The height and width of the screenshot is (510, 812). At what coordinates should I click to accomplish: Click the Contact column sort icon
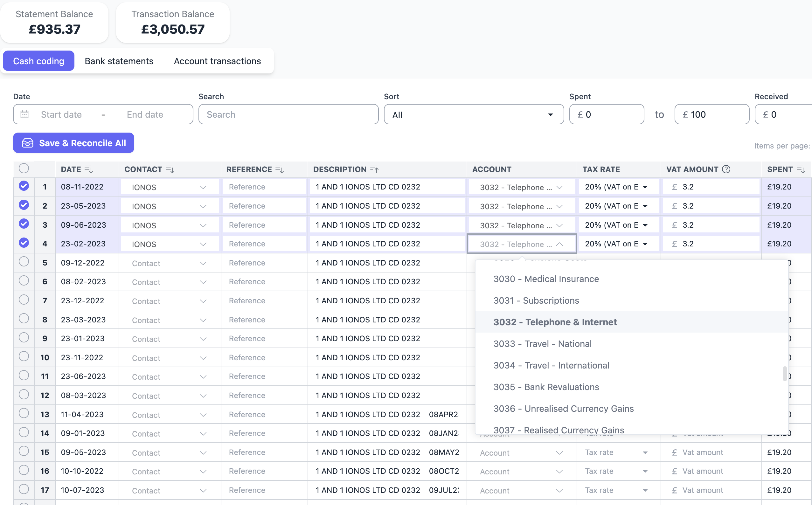tap(170, 169)
